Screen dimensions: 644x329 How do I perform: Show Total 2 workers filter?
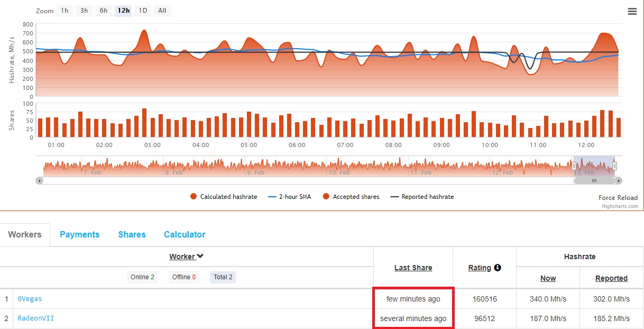pyautogui.click(x=223, y=277)
